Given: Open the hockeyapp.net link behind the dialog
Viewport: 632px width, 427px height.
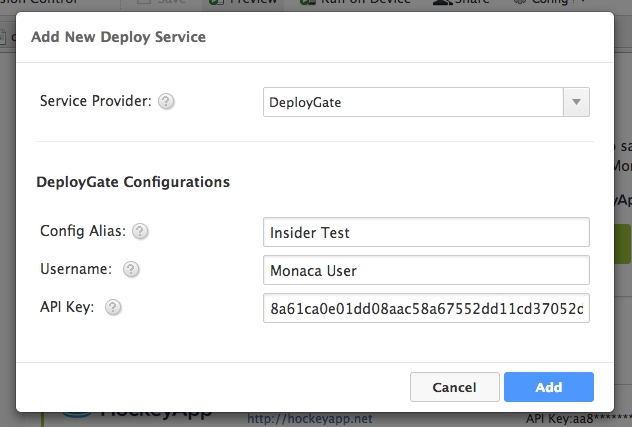Looking at the screenshot, I should tap(310, 419).
